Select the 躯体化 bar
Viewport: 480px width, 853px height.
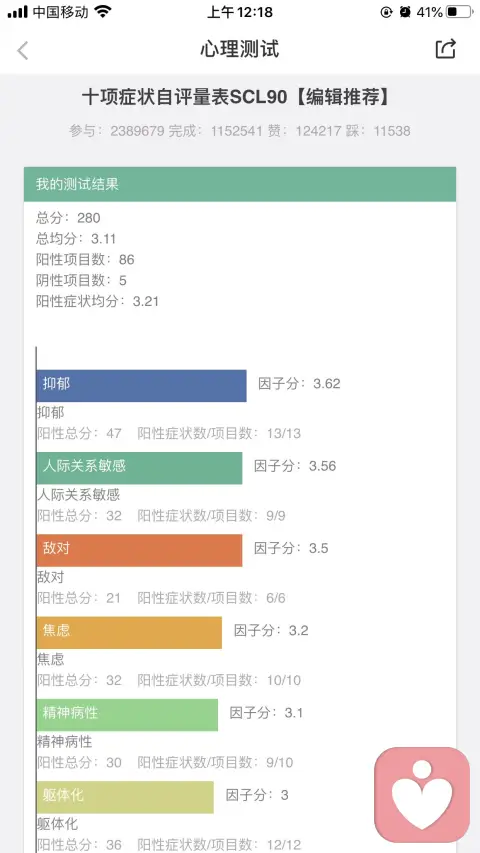(125, 797)
